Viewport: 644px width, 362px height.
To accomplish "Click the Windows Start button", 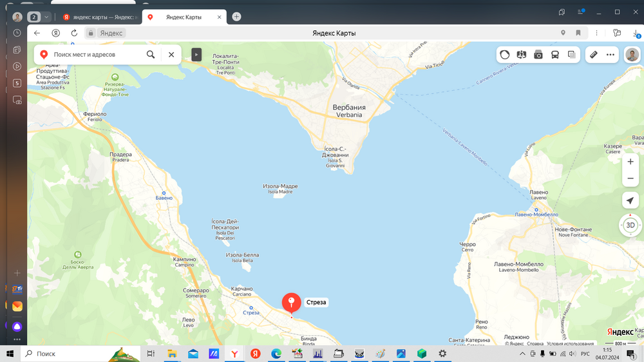I will [10, 354].
